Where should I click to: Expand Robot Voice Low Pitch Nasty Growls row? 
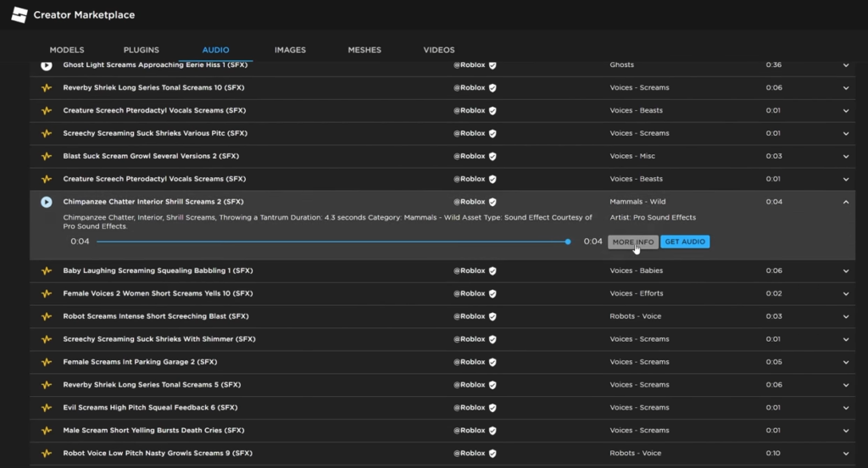846,453
